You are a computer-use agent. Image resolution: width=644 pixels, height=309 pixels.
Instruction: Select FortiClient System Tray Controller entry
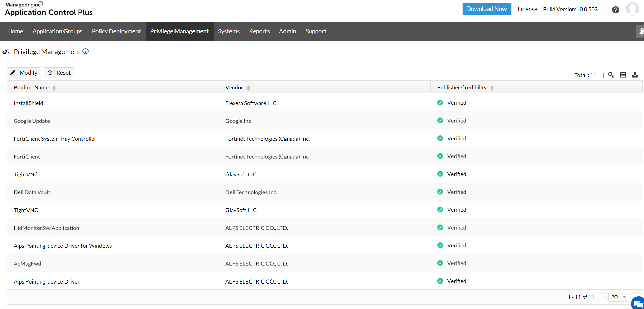(x=55, y=139)
